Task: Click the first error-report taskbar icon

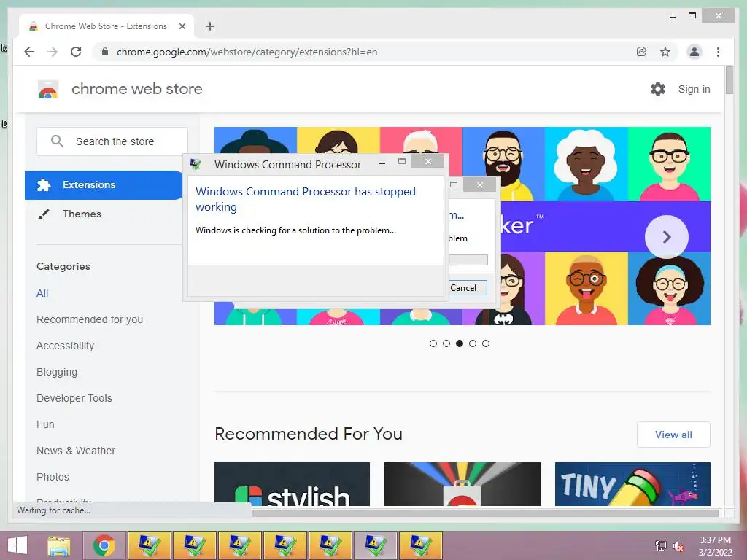Action: coord(149,545)
